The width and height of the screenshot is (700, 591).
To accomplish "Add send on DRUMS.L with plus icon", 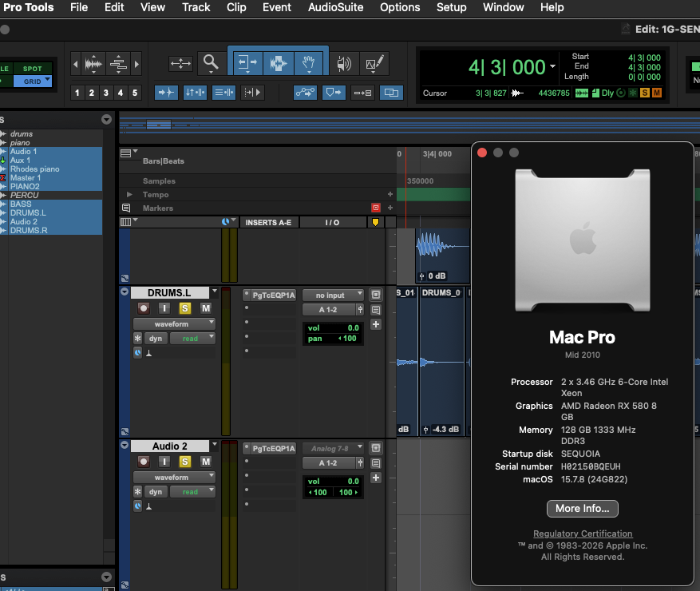I will 376,324.
